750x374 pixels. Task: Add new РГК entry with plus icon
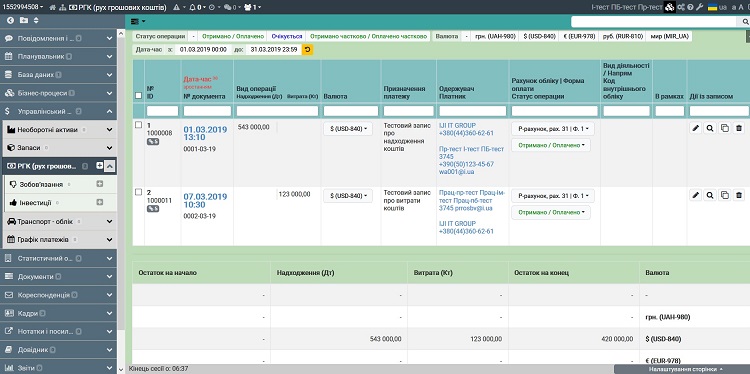[x=99, y=165]
